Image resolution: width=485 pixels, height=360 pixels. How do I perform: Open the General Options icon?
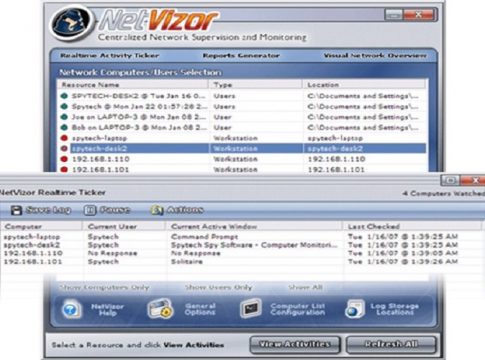(160, 309)
